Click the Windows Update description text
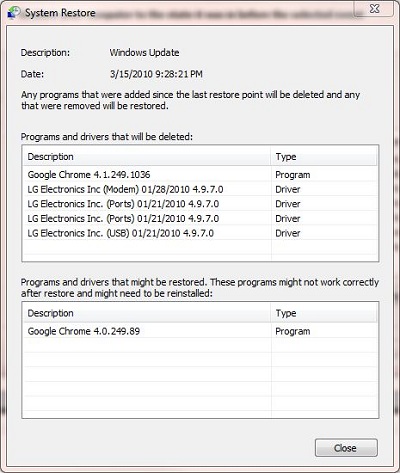Image resolution: width=400 pixels, height=473 pixels. (x=144, y=53)
